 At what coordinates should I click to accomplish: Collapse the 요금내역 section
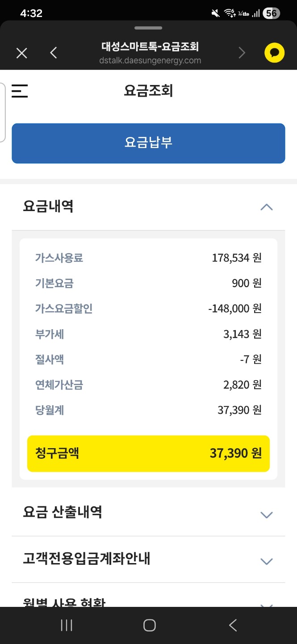pyautogui.click(x=266, y=207)
